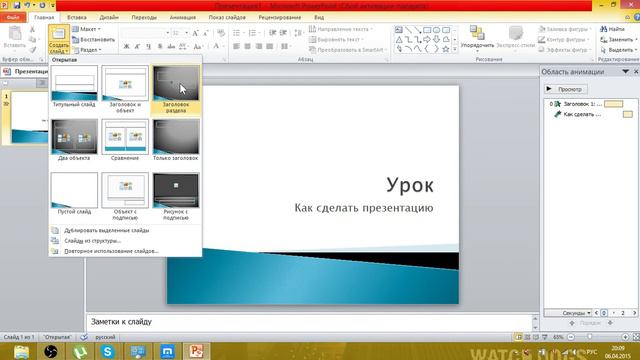Choose Повторное использование слайдов item
Viewport: 640px width, 360px height.
(x=111, y=251)
